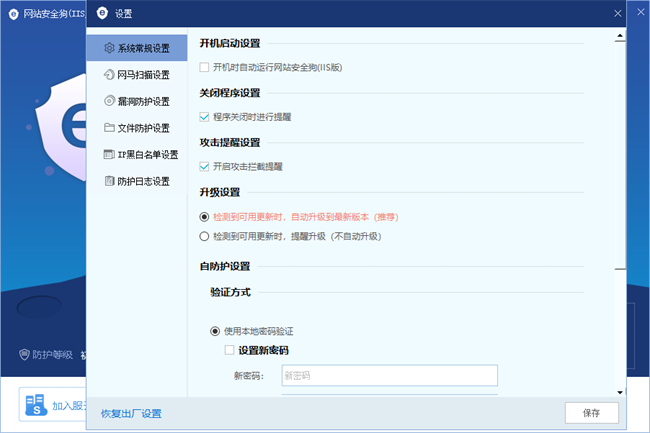Viewport: 650px width, 433px height.
Task: Click the 防护日志设置 document icon
Action: click(109, 181)
